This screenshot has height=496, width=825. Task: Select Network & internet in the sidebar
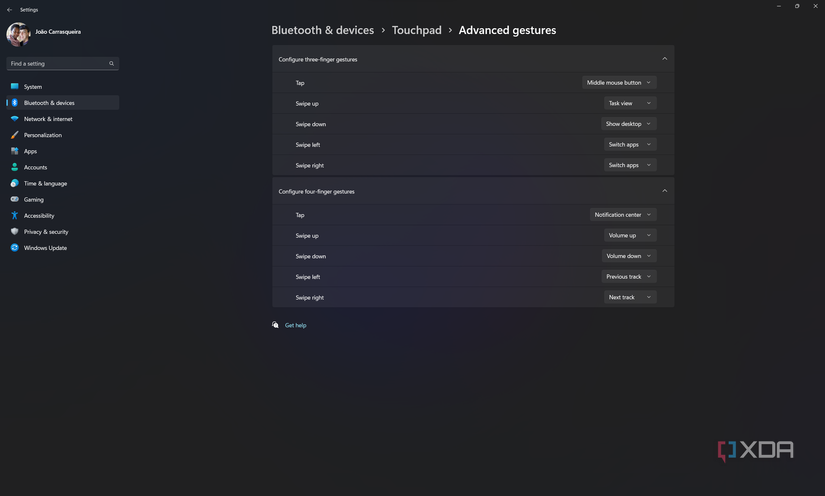(x=48, y=119)
